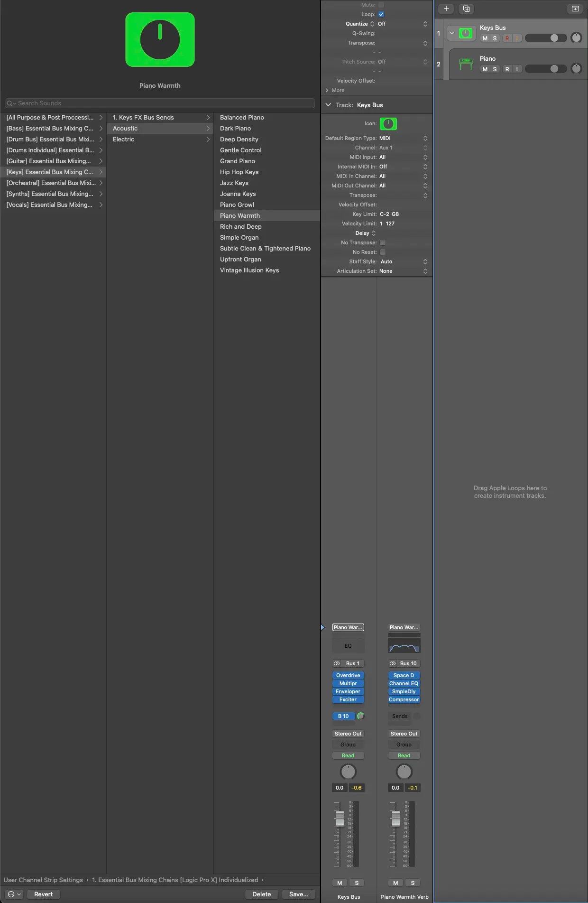The height and width of the screenshot is (903, 588).
Task: Click the duplicate track icon
Action: click(x=466, y=9)
